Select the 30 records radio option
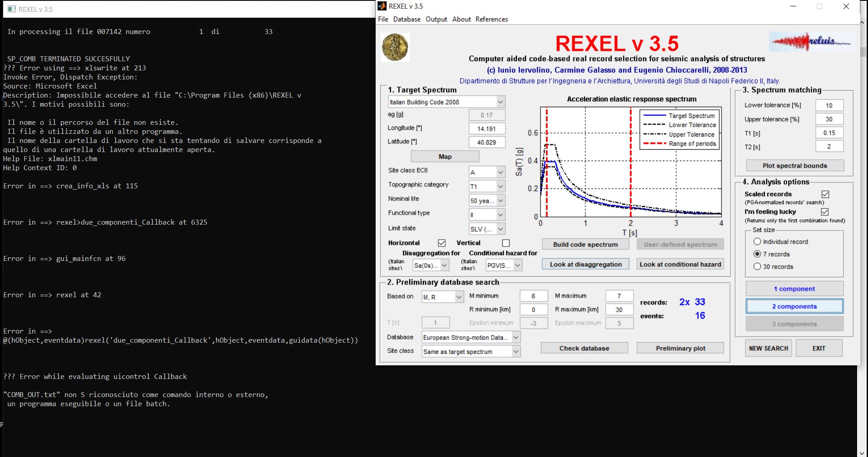 [757, 266]
